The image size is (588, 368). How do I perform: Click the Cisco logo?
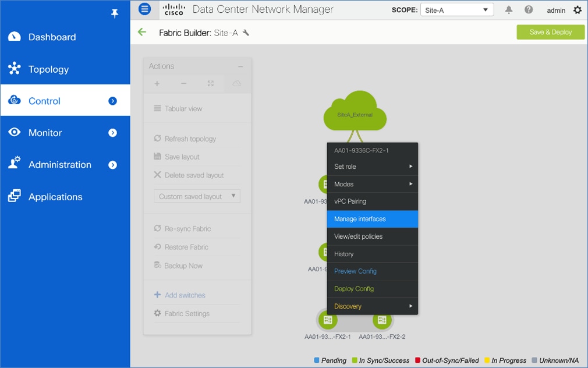(x=174, y=9)
